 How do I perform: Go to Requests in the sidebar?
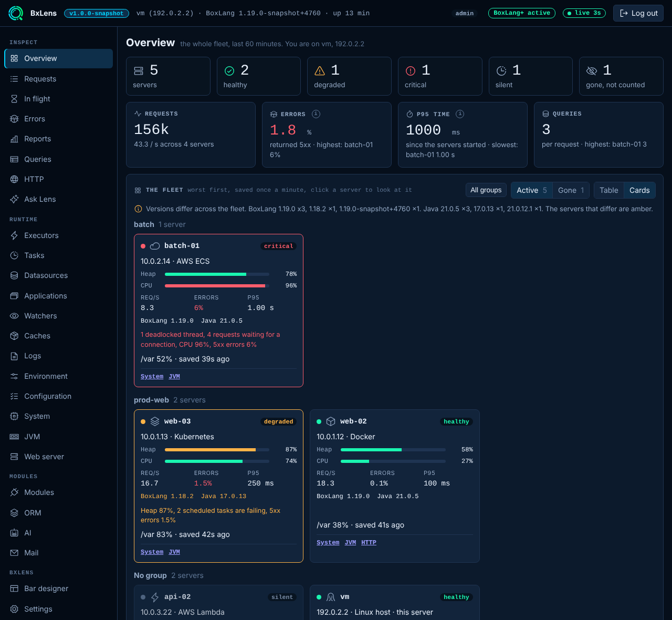pyautogui.click(x=59, y=79)
